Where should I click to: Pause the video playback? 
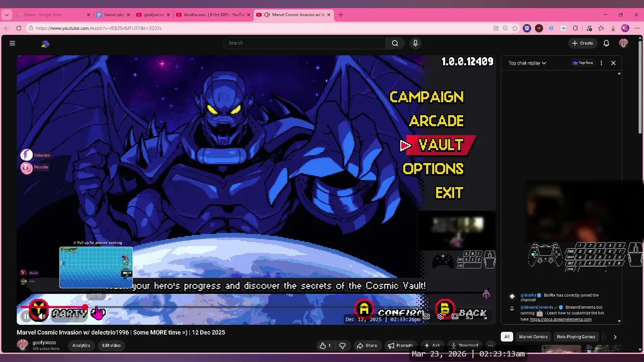(26, 316)
